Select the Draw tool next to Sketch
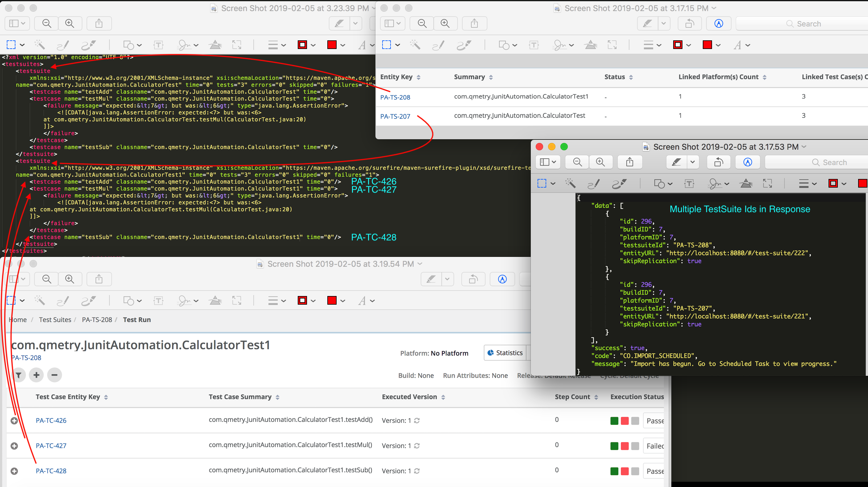Image resolution: width=868 pixels, height=487 pixels. [89, 45]
